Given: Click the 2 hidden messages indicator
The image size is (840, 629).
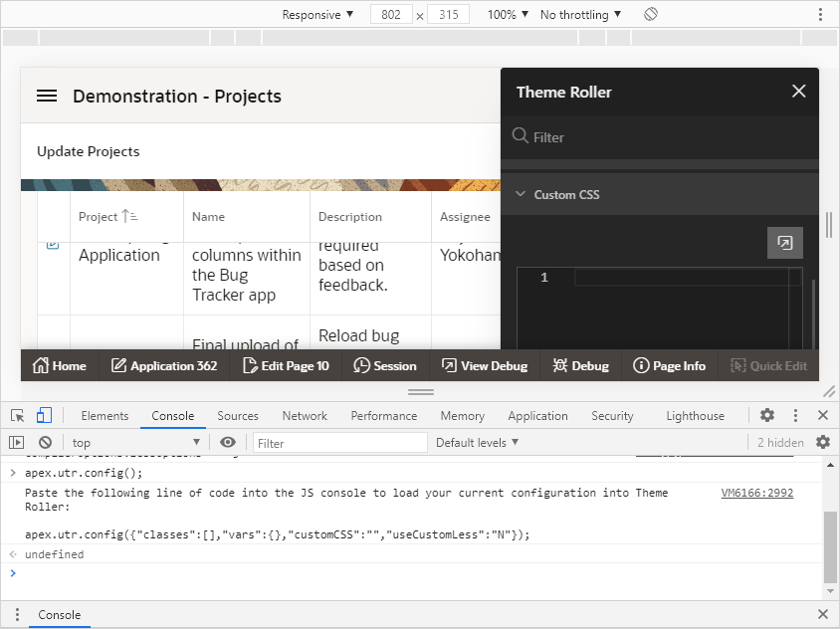Looking at the screenshot, I should coord(780,443).
